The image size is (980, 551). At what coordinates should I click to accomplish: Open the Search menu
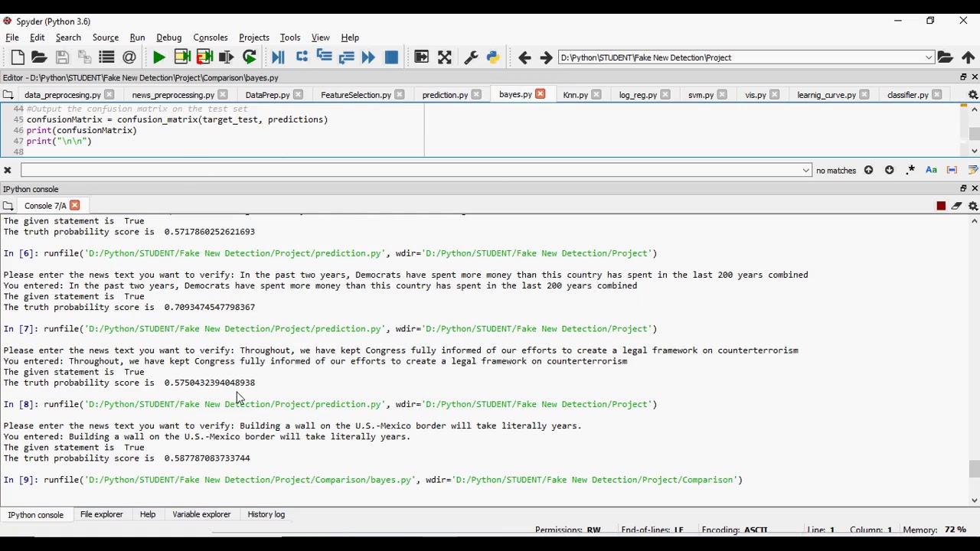(x=68, y=37)
